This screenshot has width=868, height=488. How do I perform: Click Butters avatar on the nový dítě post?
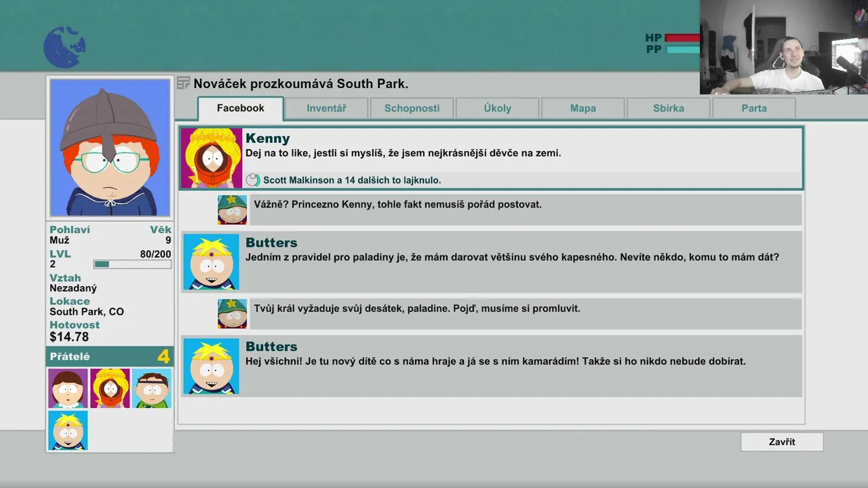coord(211,366)
